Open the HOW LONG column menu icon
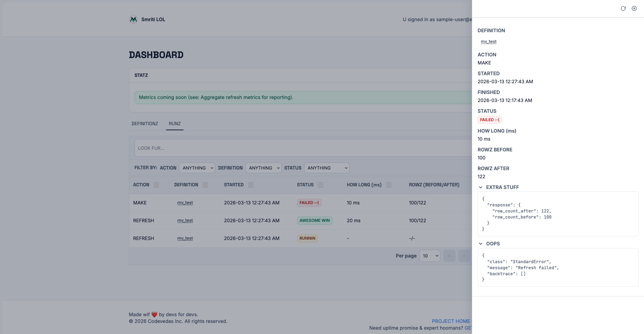644x334 pixels. click(x=389, y=185)
